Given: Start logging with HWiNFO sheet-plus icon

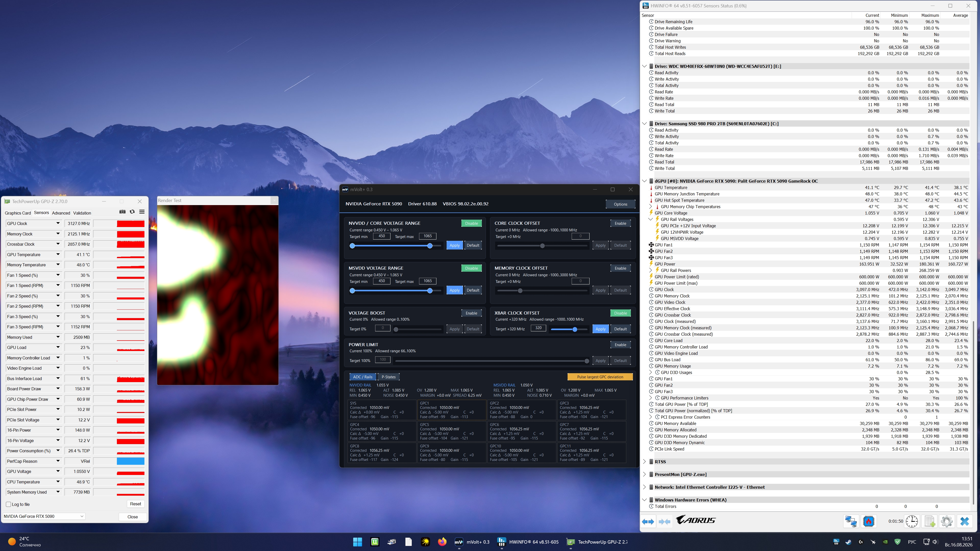Looking at the screenshot, I should pyautogui.click(x=929, y=521).
